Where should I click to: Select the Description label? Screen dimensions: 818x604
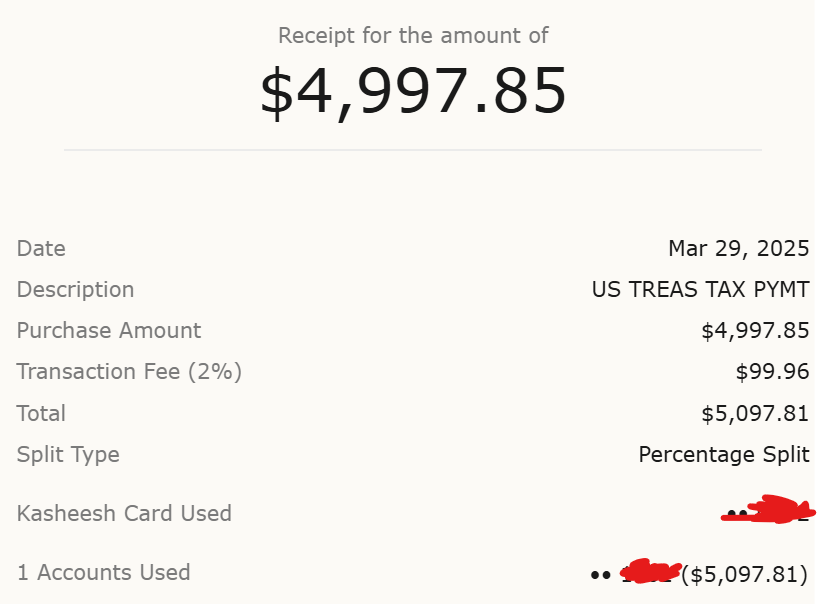[x=76, y=289]
